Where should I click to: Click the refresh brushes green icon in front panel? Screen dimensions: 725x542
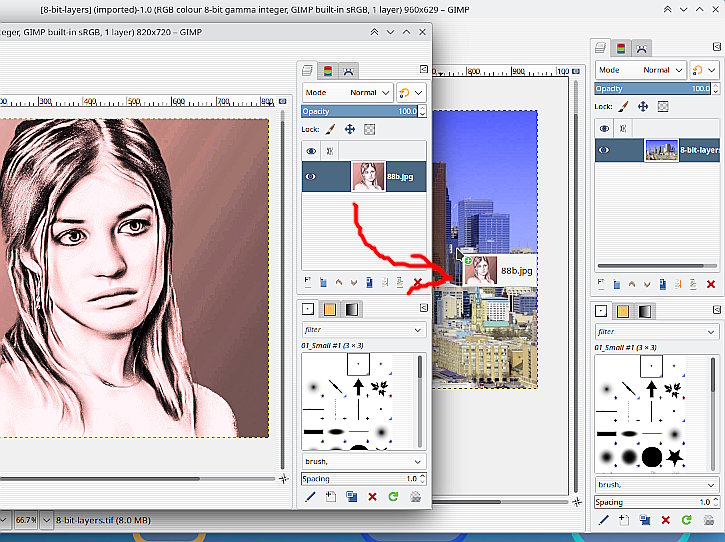click(393, 496)
